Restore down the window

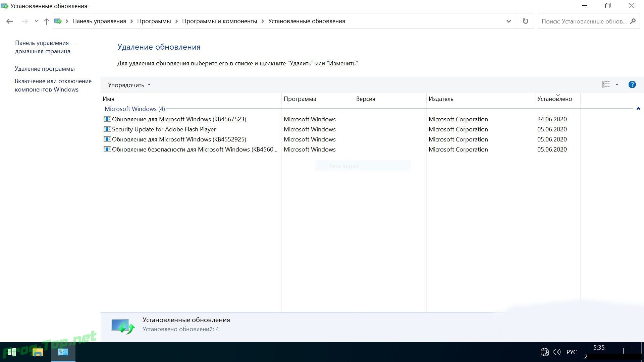click(x=608, y=6)
